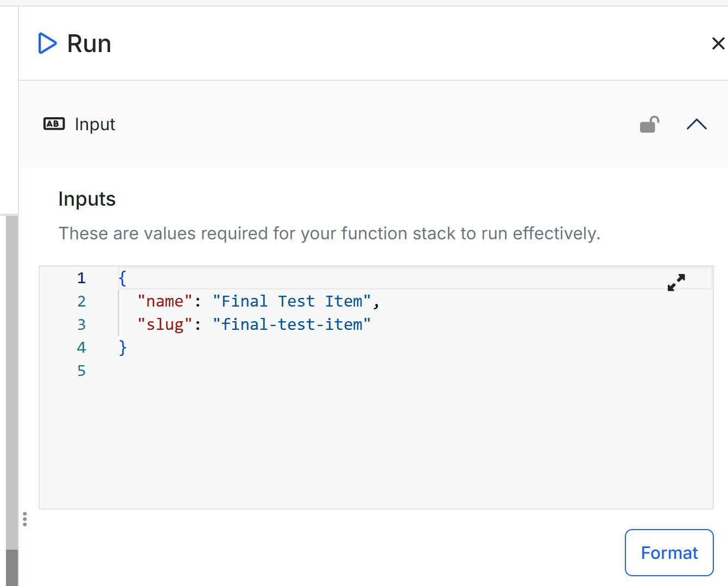Click the Run panel title text
Viewport: 728px width, 586px height.
pos(89,43)
